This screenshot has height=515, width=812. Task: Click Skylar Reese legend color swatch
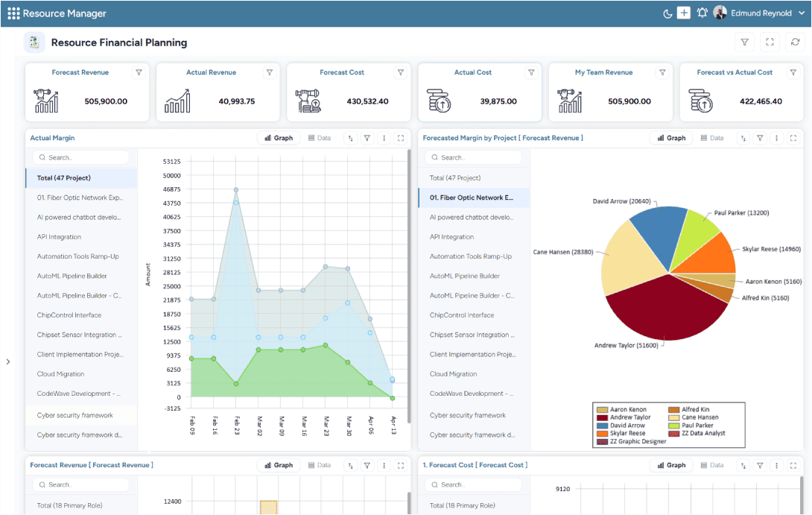(x=602, y=434)
